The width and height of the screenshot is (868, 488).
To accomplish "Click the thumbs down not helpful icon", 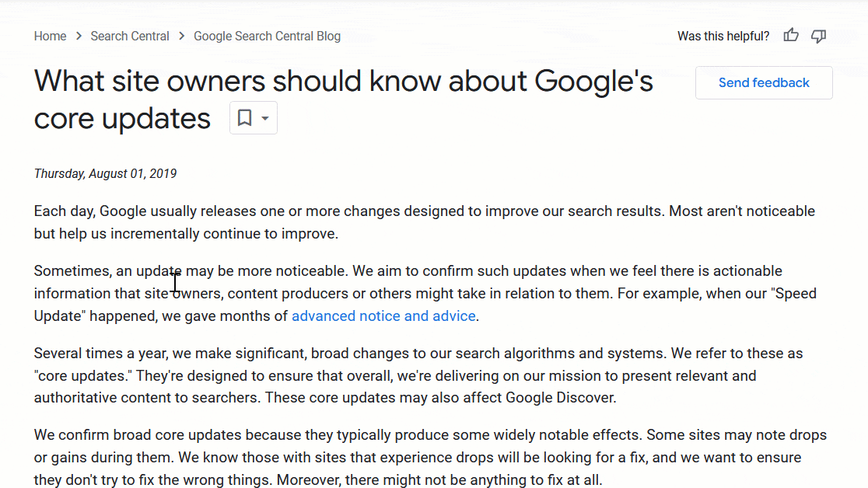I will [x=819, y=36].
